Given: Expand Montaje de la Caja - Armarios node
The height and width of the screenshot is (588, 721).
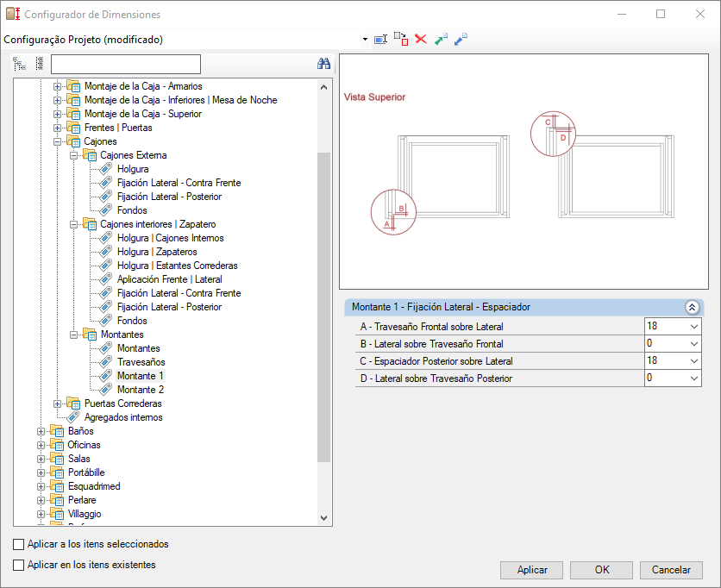Looking at the screenshot, I should coord(57,86).
